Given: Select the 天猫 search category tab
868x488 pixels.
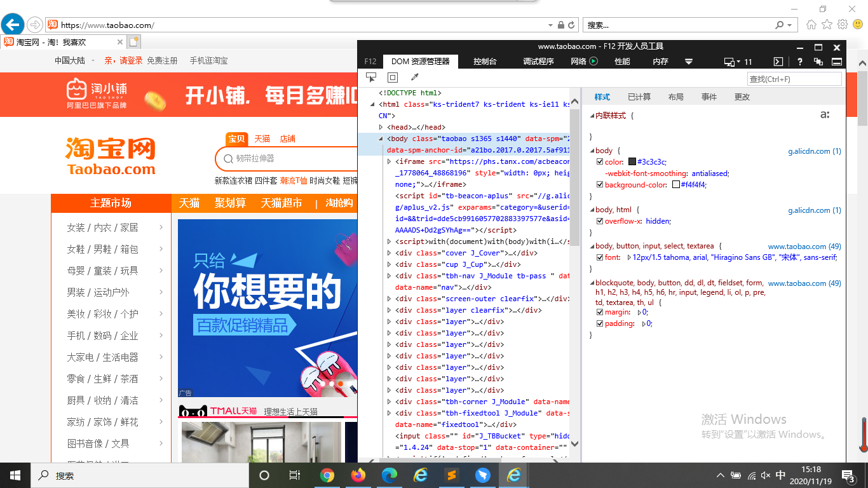Looking at the screenshot, I should (x=262, y=139).
